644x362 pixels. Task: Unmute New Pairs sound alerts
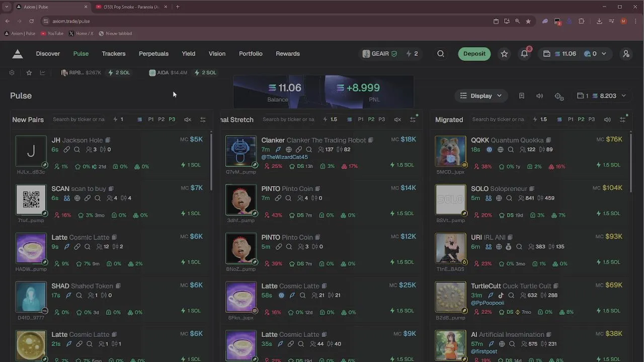pos(188,120)
